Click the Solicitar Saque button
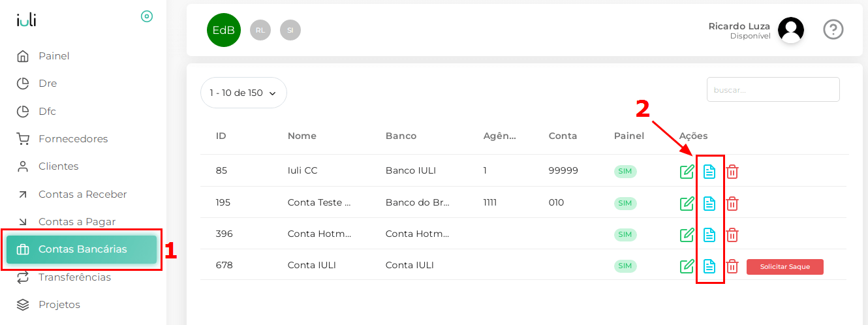 785,266
